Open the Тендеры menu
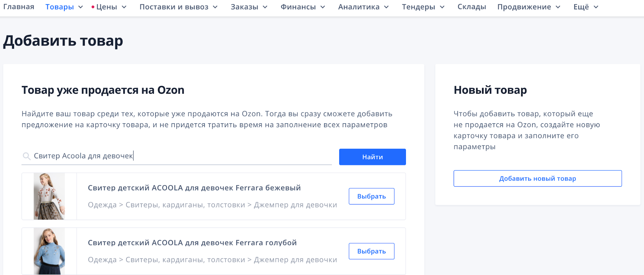This screenshot has width=644, height=275. [x=418, y=7]
